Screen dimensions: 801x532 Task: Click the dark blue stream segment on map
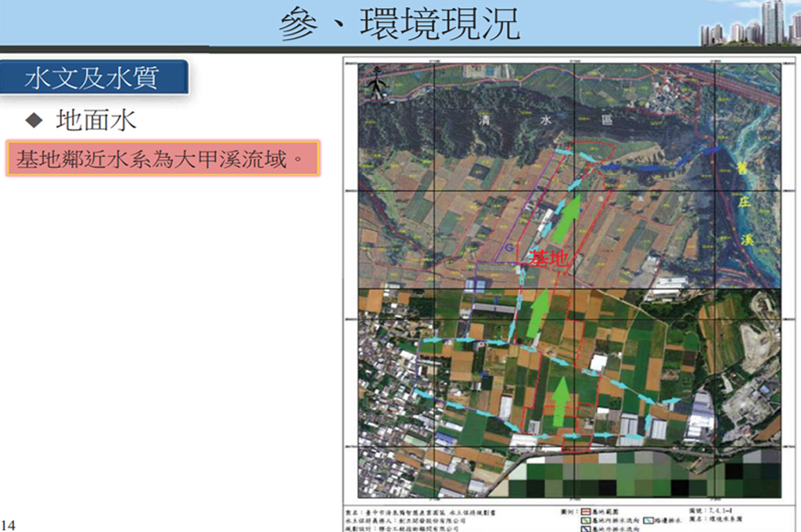point(649,163)
